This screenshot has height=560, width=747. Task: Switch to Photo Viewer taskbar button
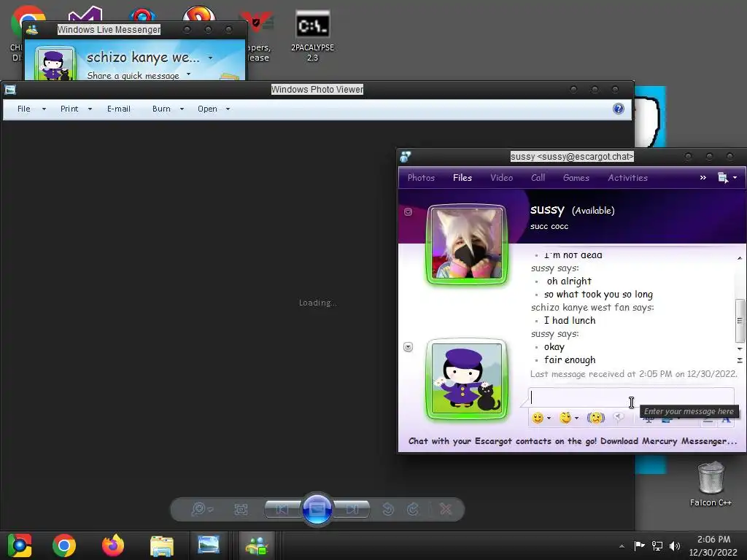(x=209, y=545)
